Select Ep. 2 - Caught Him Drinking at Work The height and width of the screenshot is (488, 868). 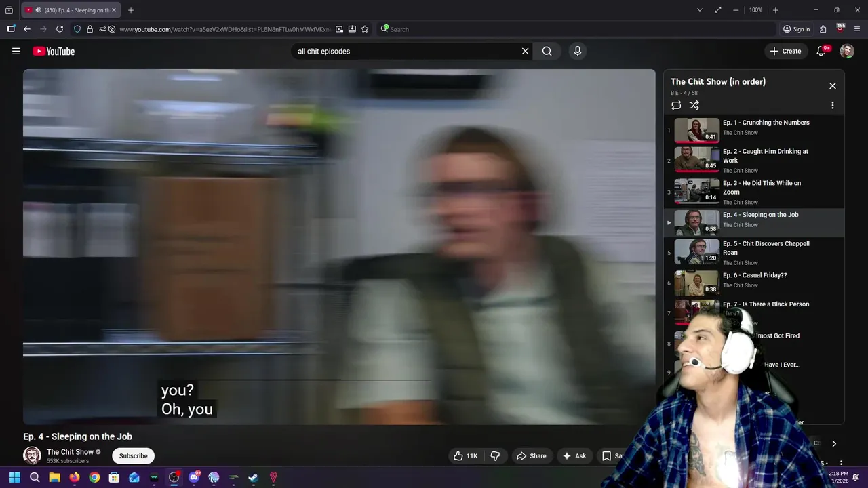click(754, 161)
